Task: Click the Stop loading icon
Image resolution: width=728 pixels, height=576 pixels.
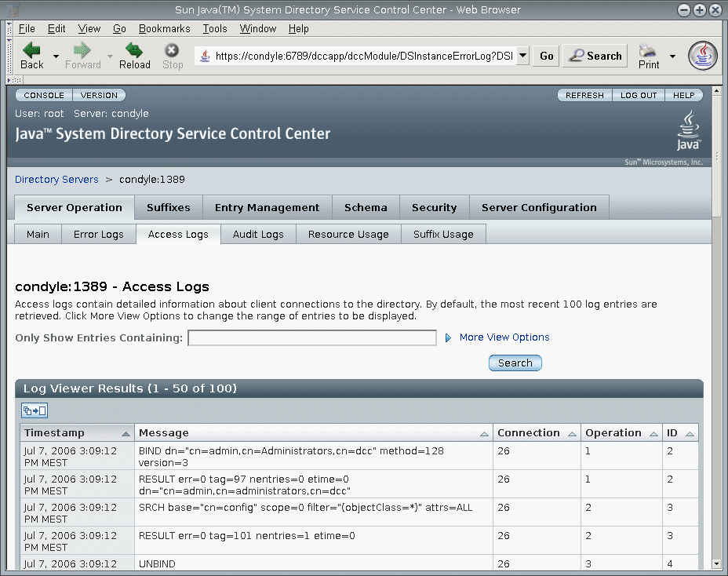Action: (x=172, y=49)
